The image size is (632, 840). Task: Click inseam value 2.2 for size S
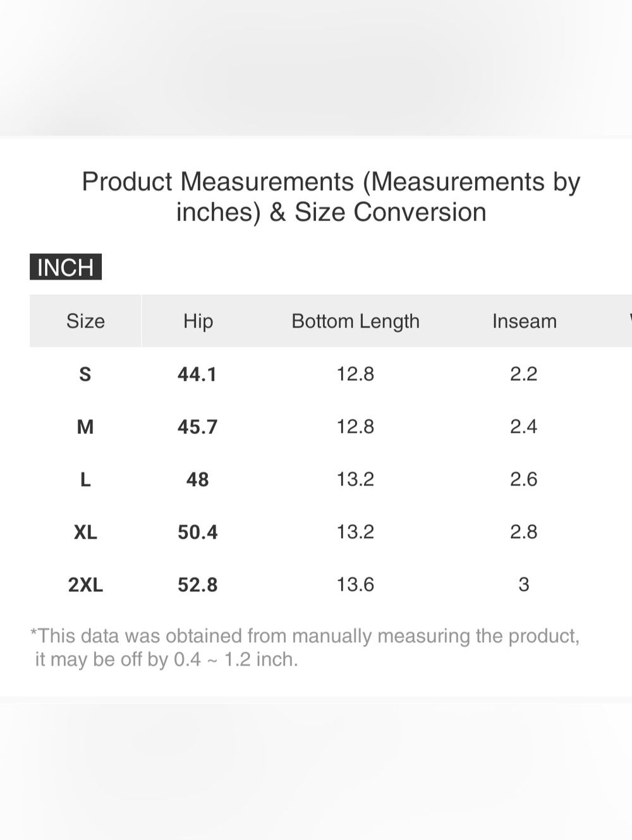pyautogui.click(x=524, y=374)
